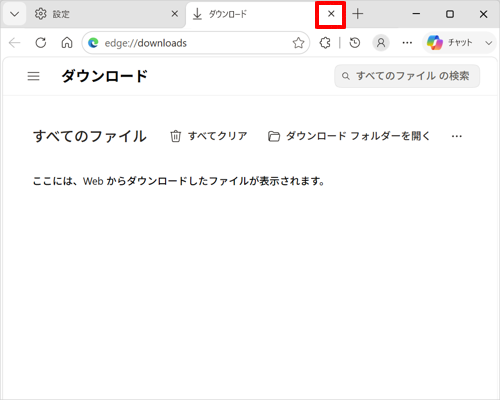Click the Edge logo in address bar
The image size is (500, 400).
(93, 43)
